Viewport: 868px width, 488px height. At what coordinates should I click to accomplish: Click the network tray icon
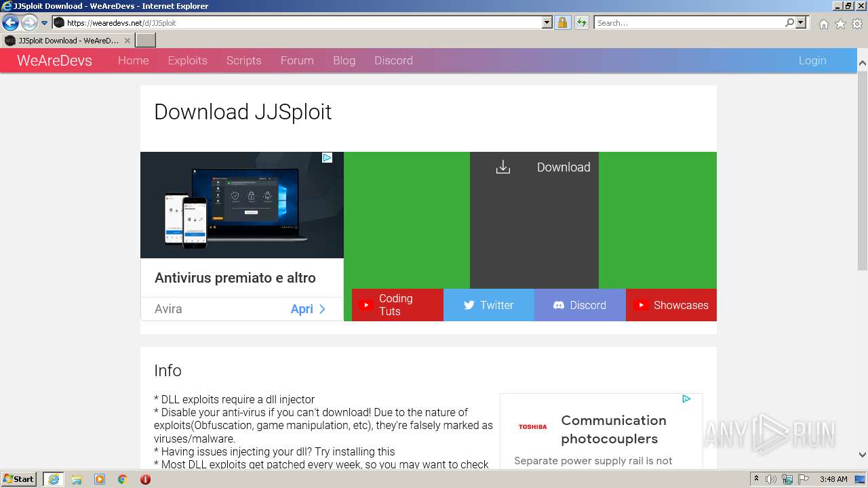point(787,479)
